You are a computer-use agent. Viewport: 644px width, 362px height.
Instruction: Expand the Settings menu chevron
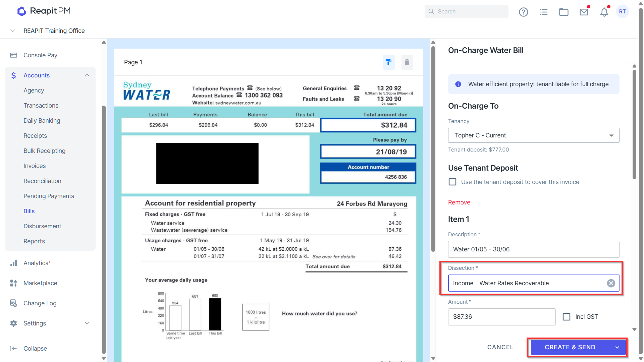coord(87,323)
